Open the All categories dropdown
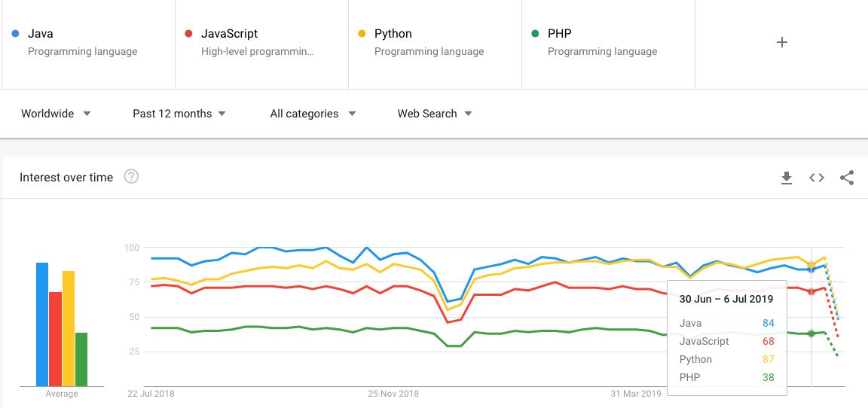Viewport: 868px width, 408px height. pos(313,114)
